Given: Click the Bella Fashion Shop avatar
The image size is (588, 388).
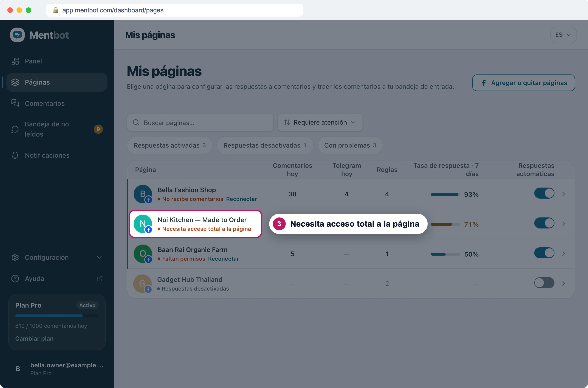Looking at the screenshot, I should 143,194.
